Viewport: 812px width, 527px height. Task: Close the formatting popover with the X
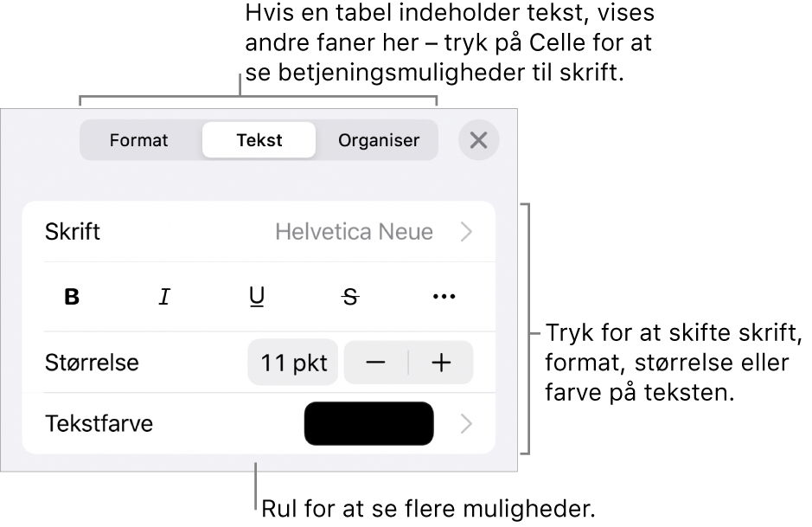478,140
